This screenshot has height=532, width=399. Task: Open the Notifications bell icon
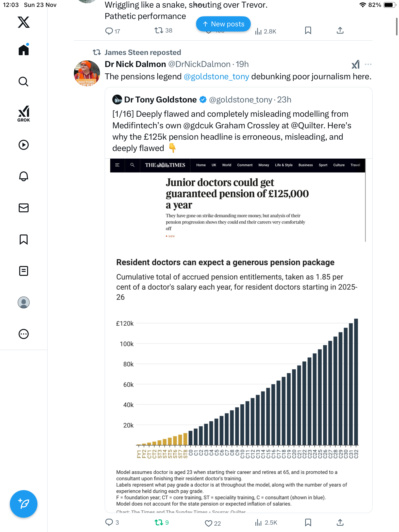[x=24, y=176]
